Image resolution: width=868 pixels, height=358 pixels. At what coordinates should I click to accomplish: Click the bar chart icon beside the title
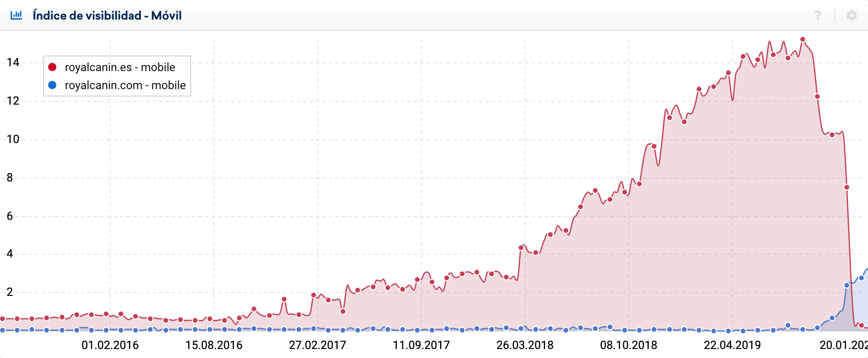point(16,16)
